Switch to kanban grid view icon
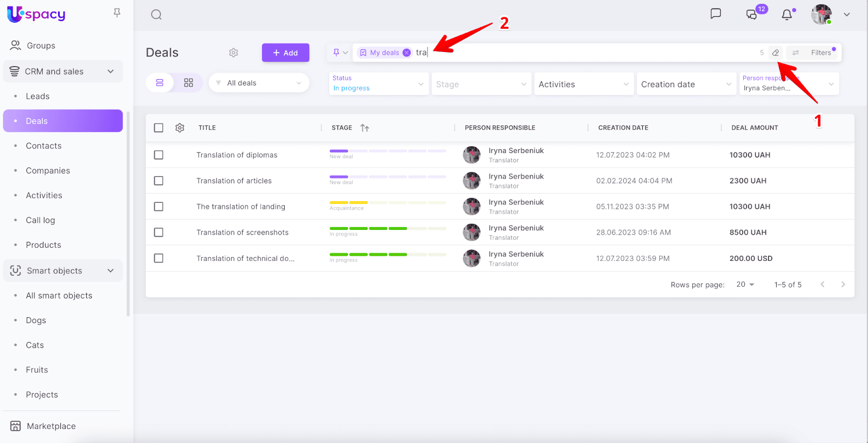The image size is (868, 443). coord(188,83)
